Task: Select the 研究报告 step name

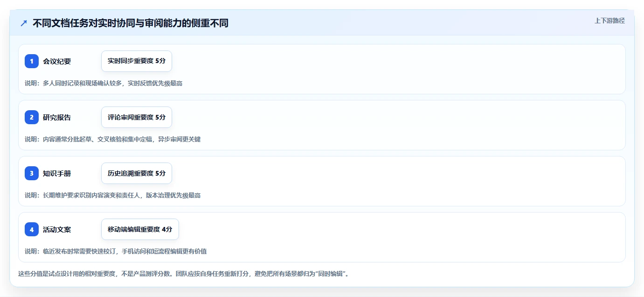Action: [57, 117]
